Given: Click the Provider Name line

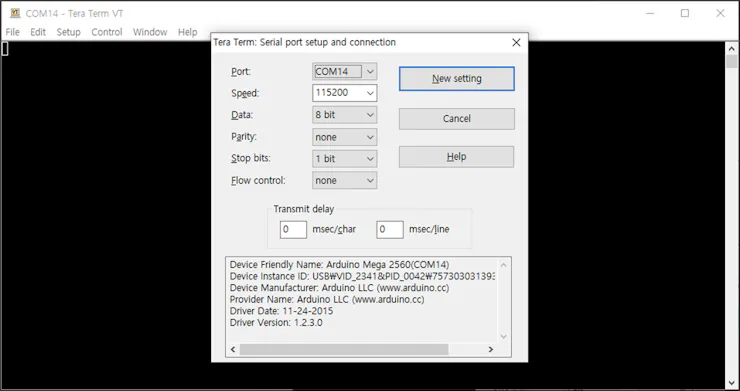Looking at the screenshot, I should [327, 299].
